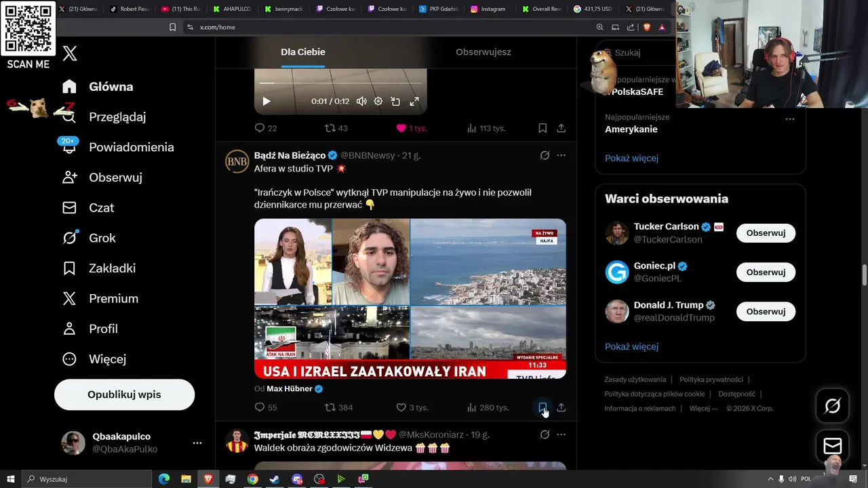The width and height of the screenshot is (868, 488).
Task: Open Zakładki in the sidebar
Action: (x=99, y=268)
